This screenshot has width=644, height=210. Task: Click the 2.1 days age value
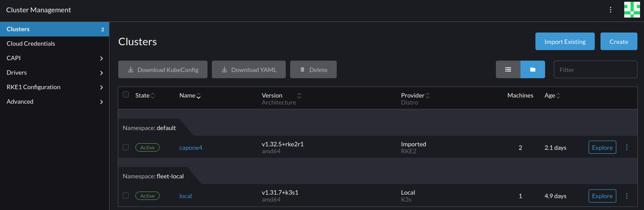556,148
